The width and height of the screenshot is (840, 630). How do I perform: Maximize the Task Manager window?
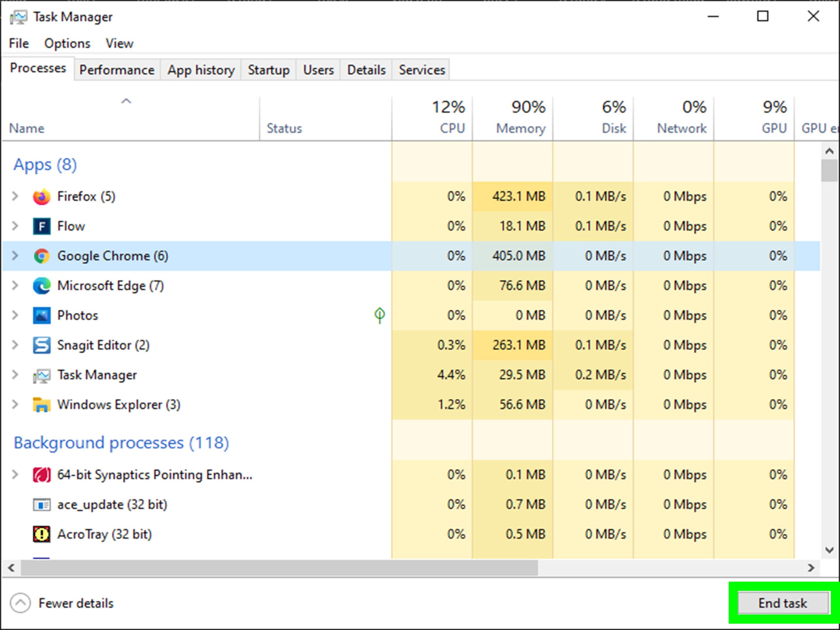(x=763, y=16)
